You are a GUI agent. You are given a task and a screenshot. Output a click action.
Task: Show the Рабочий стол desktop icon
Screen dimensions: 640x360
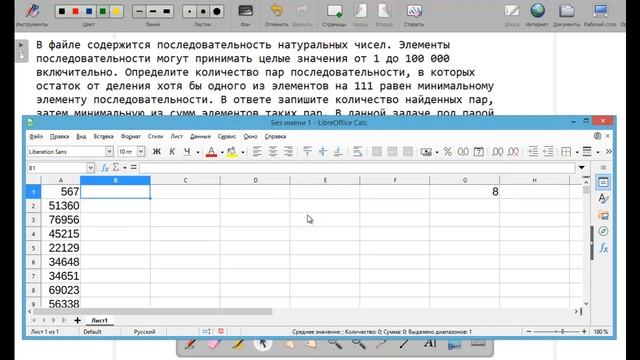pyautogui.click(x=600, y=11)
